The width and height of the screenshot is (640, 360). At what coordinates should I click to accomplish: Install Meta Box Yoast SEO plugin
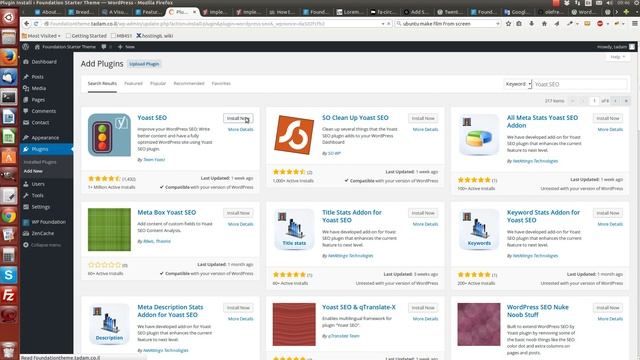(x=238, y=213)
